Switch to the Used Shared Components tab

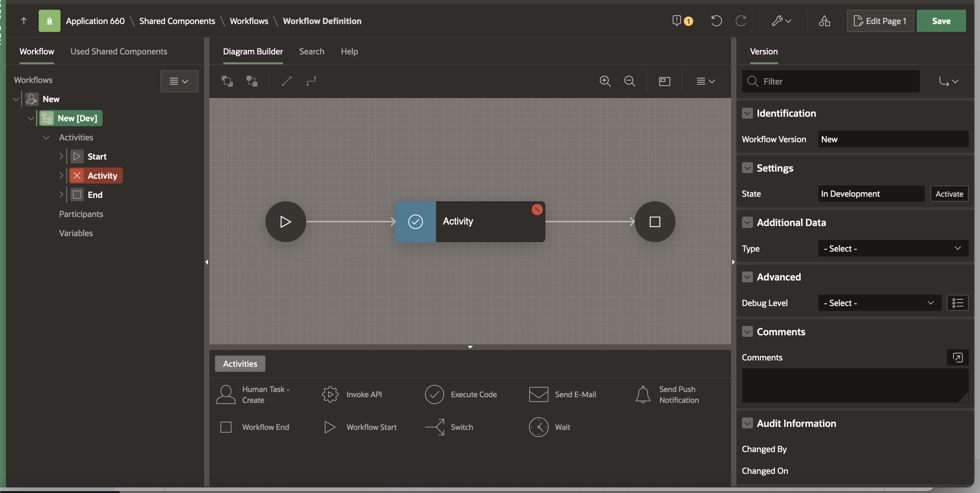coord(119,51)
